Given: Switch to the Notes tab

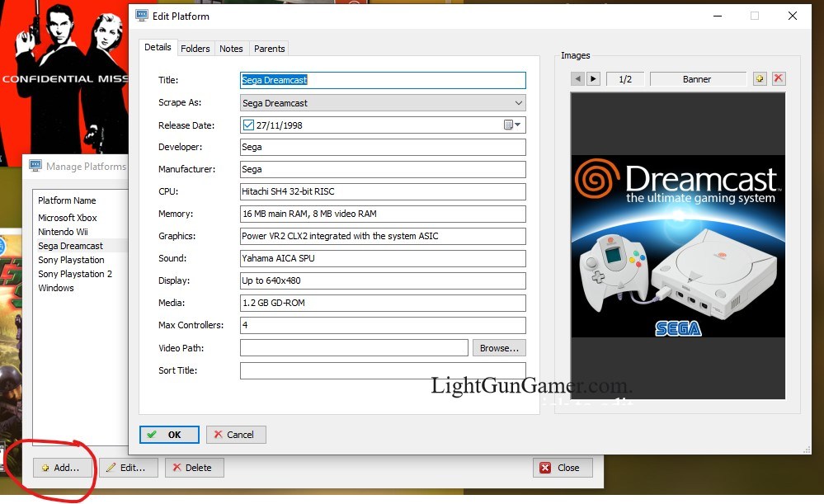Looking at the screenshot, I should click(x=231, y=49).
